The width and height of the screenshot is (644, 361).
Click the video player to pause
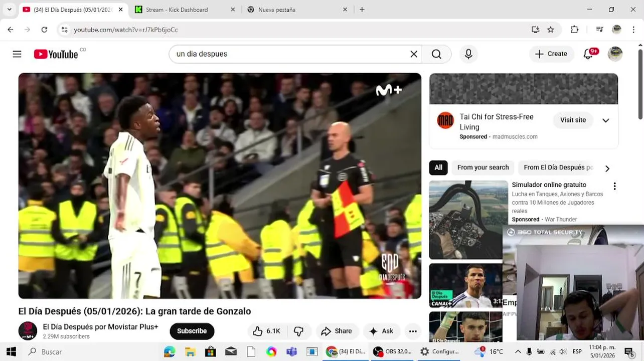click(220, 186)
